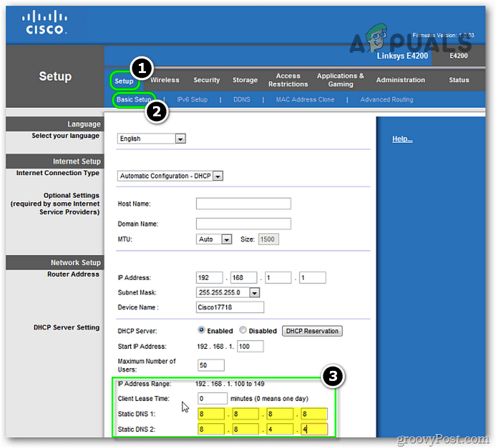Click the Client Lease Time field
This screenshot has width=496, height=448.
212,398
